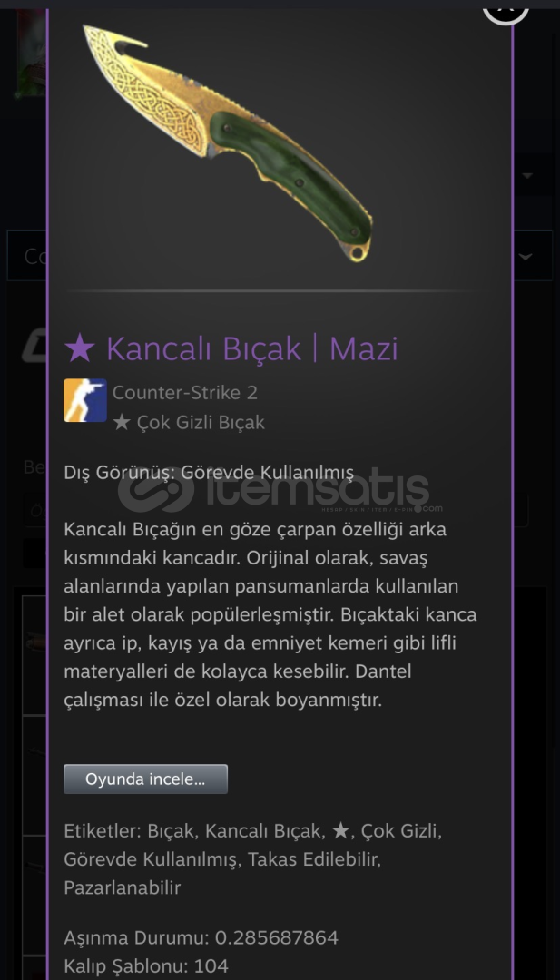Select second inventory item thumbnail behind popup
The width and height of the screenshot is (560, 980).
[34, 775]
